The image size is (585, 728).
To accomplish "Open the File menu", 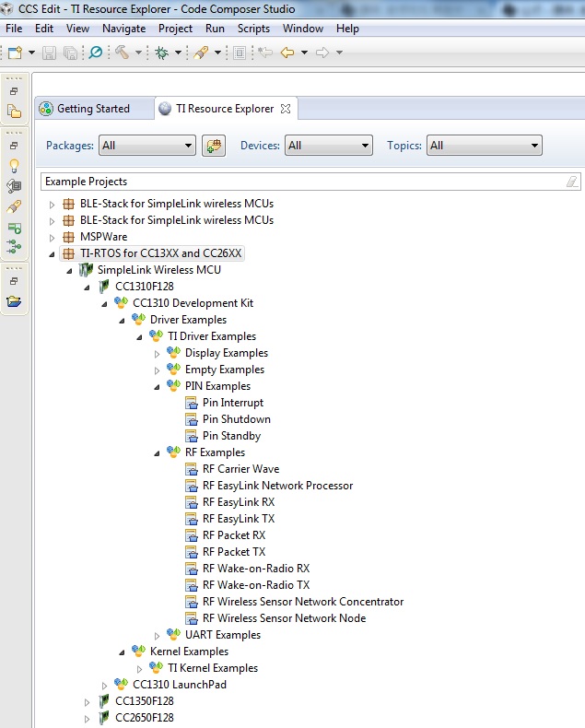I will (x=14, y=29).
